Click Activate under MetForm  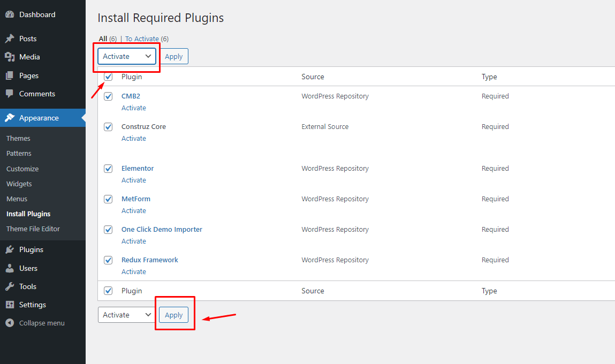134,210
